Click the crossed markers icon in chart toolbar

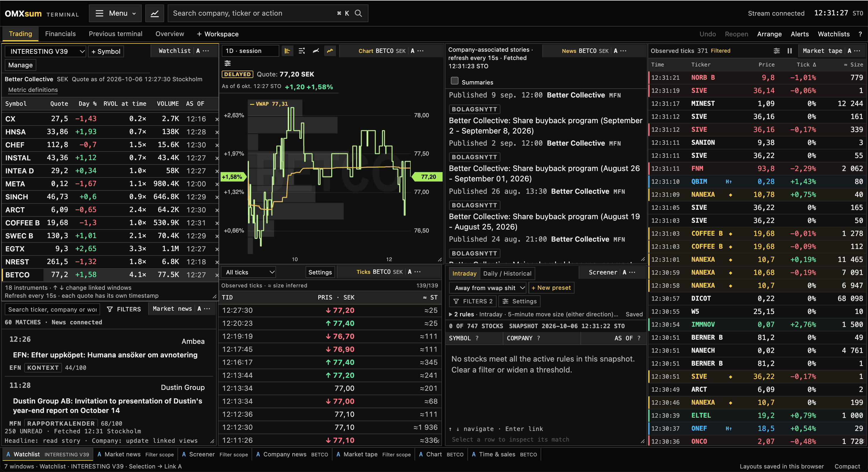(316, 51)
